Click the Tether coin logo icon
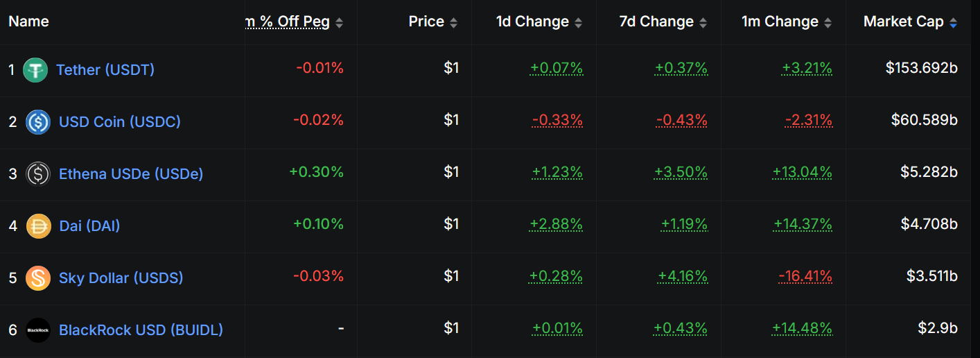This screenshot has height=358, width=980. click(35, 70)
